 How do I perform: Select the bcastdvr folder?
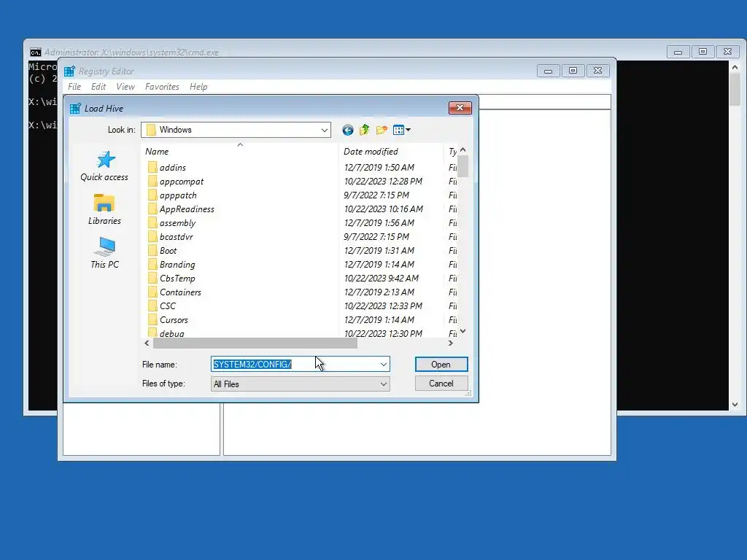click(176, 237)
